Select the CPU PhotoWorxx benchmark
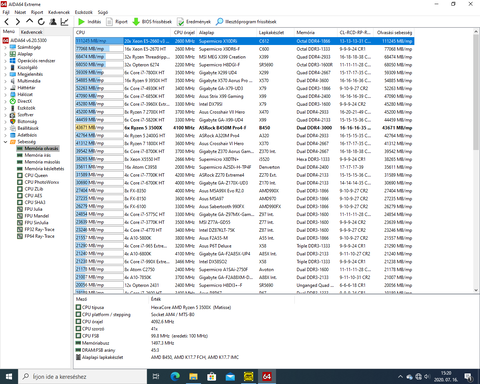Viewport: 480px width, 384px height. pyautogui.click(x=38, y=182)
